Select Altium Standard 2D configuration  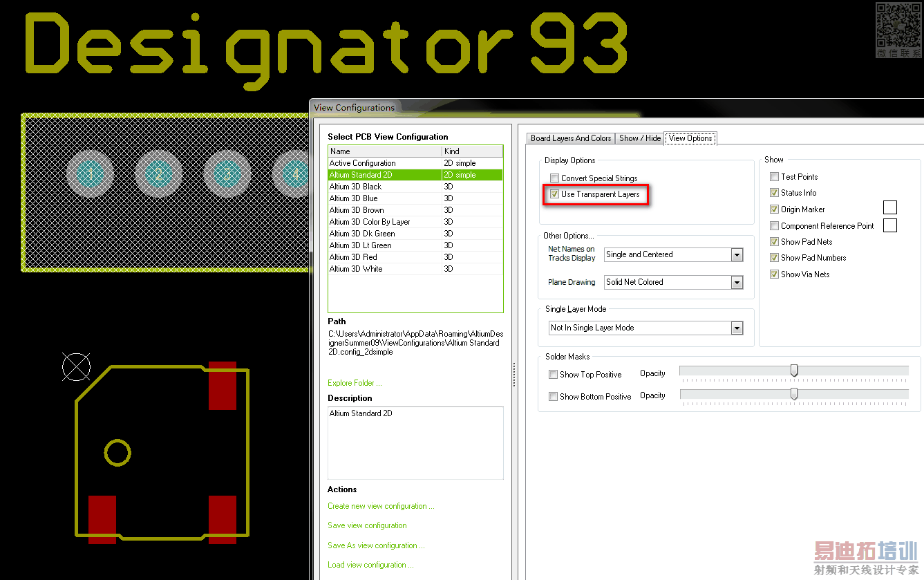point(415,175)
